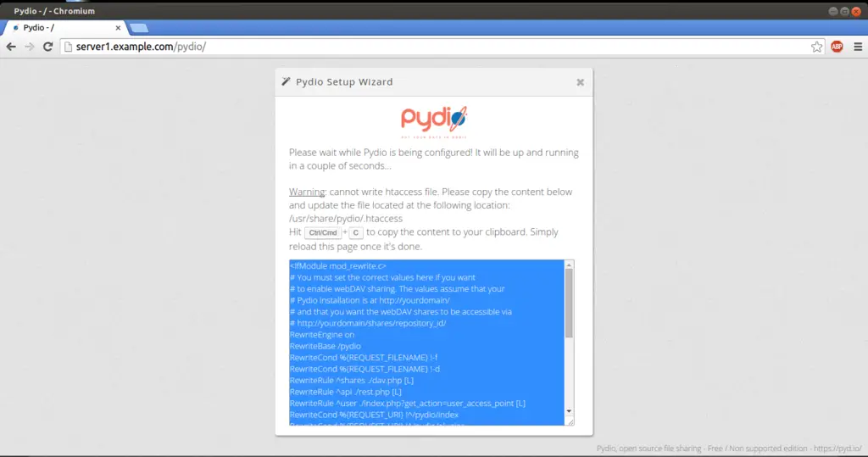Screen dimensions: 868x457
Task: Click the Pydio logo in the wizard
Action: click(434, 122)
